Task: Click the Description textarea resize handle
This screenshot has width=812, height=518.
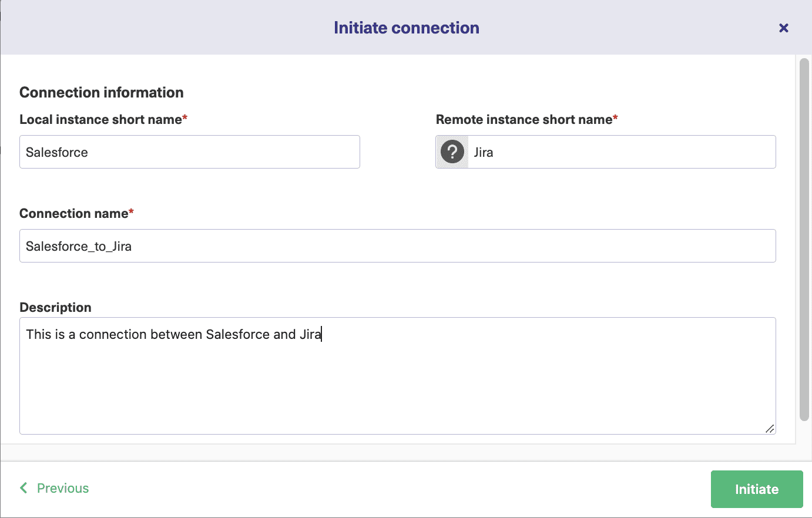Action: click(770, 429)
